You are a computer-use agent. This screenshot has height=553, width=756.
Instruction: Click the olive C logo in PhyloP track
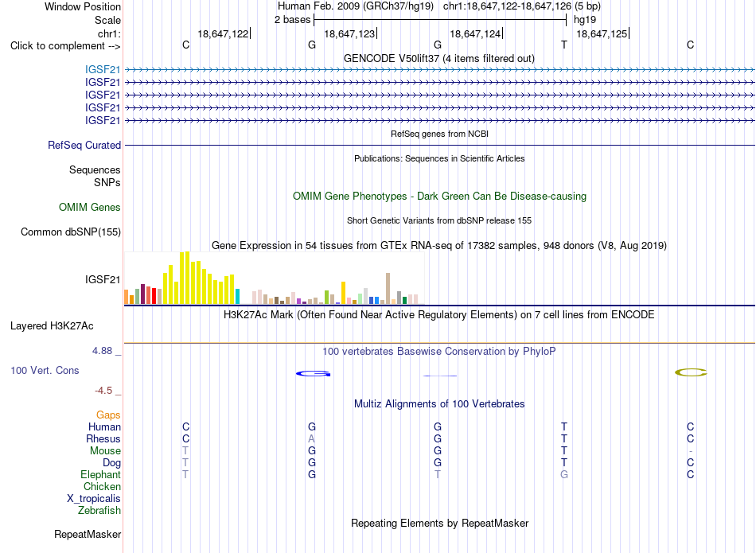(x=691, y=372)
